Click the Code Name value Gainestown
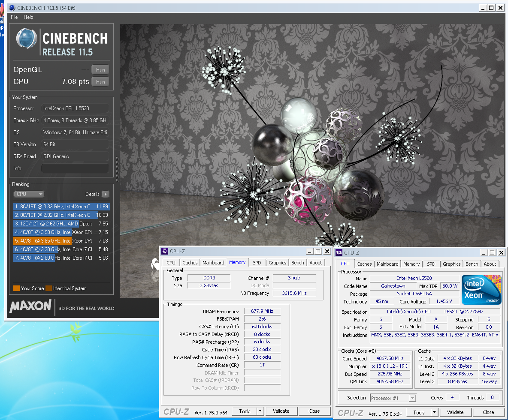The image size is (508, 420). point(393,286)
